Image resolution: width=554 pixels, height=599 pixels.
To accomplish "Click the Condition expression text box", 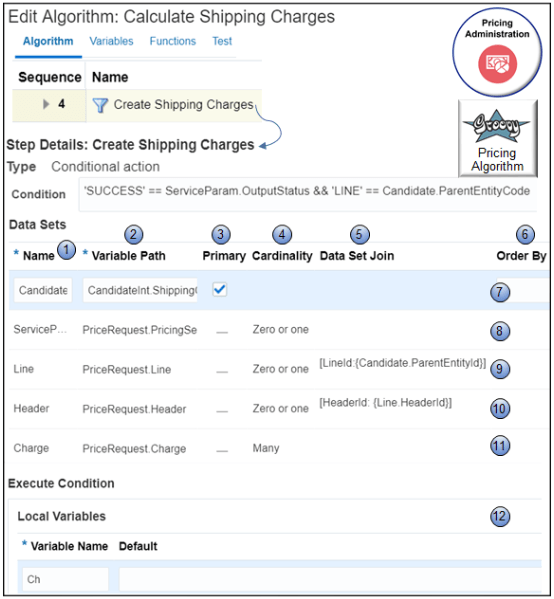I will (308, 194).
